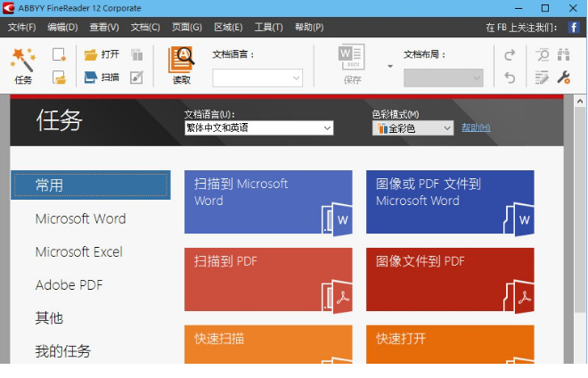Open the 文档布局 dropdown
Image resolution: width=588 pixels, height=378 pixels.
[444, 78]
